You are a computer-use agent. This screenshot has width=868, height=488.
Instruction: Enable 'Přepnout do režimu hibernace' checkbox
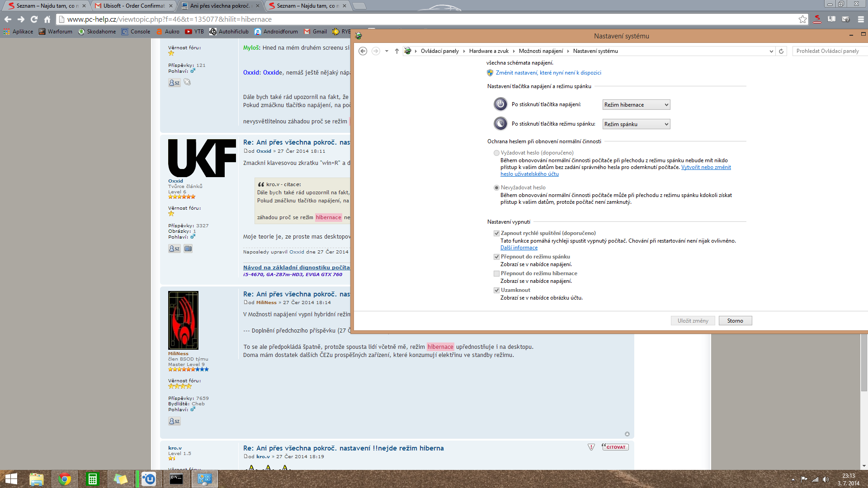(496, 273)
